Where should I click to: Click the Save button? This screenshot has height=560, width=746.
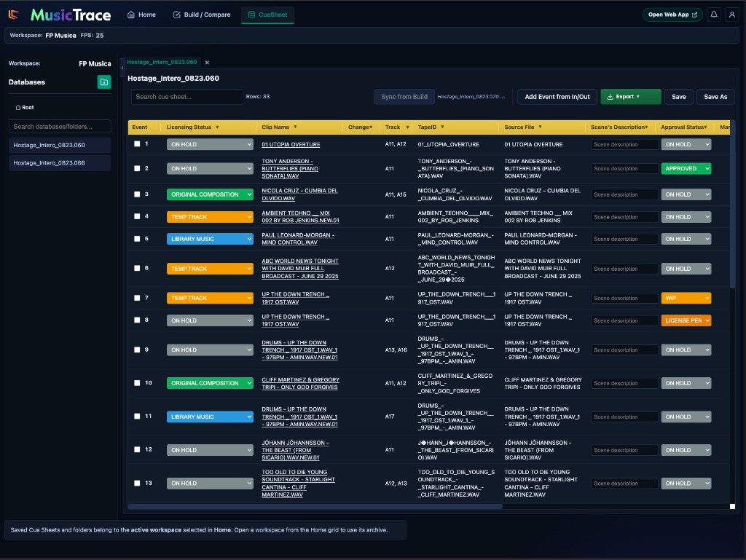pyautogui.click(x=678, y=97)
